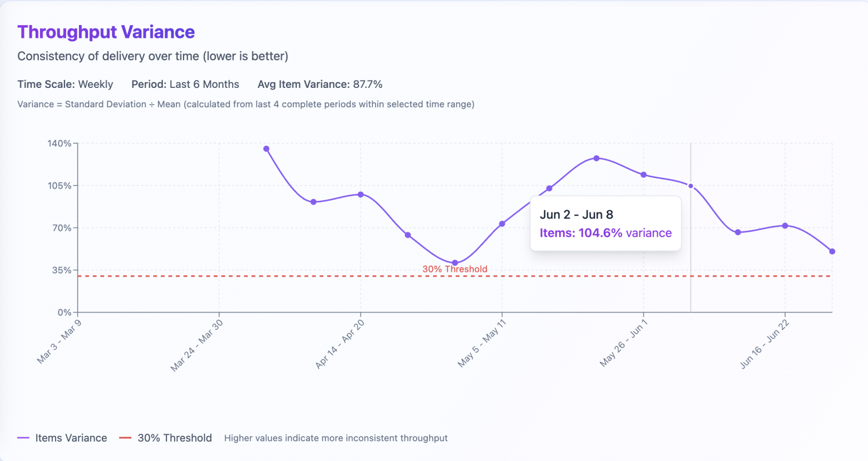Screen dimensions: 868x461
Task: Click the data point above Jun 16 - Jun 22
Action: coord(785,226)
